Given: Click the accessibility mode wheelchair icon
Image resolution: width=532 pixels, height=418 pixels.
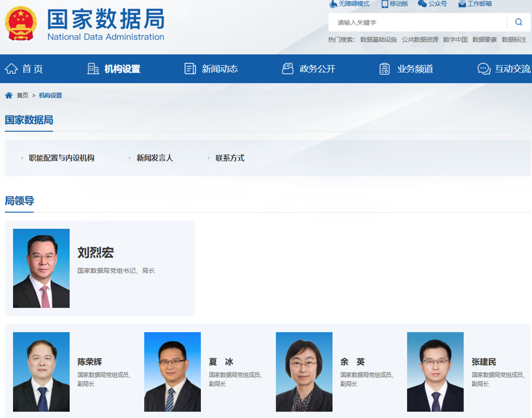Looking at the screenshot, I should 333,4.
